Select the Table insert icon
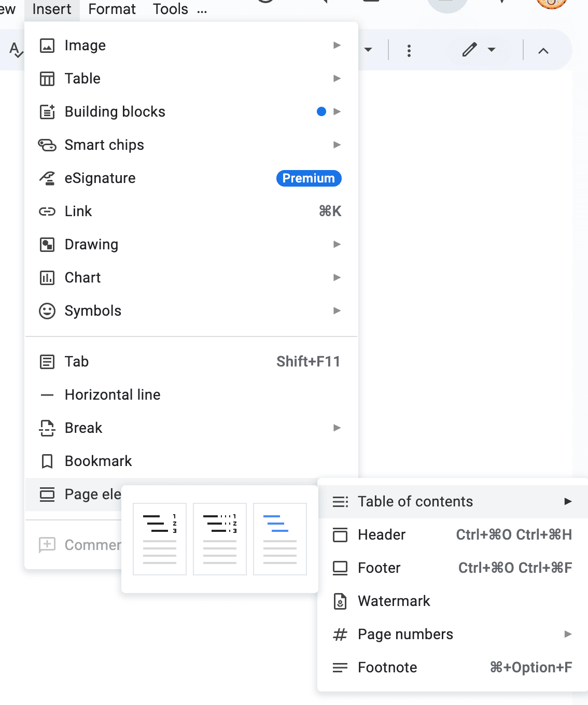The width and height of the screenshot is (588, 705). click(47, 78)
